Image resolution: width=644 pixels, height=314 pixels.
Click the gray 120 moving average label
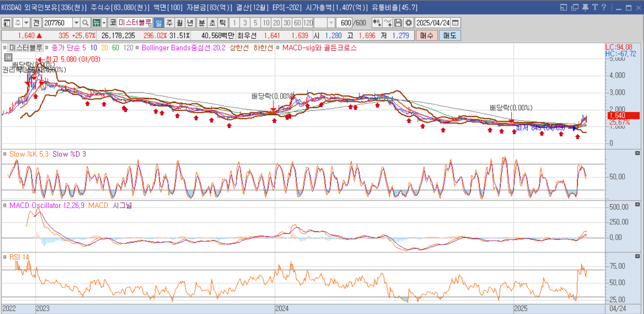[128, 48]
